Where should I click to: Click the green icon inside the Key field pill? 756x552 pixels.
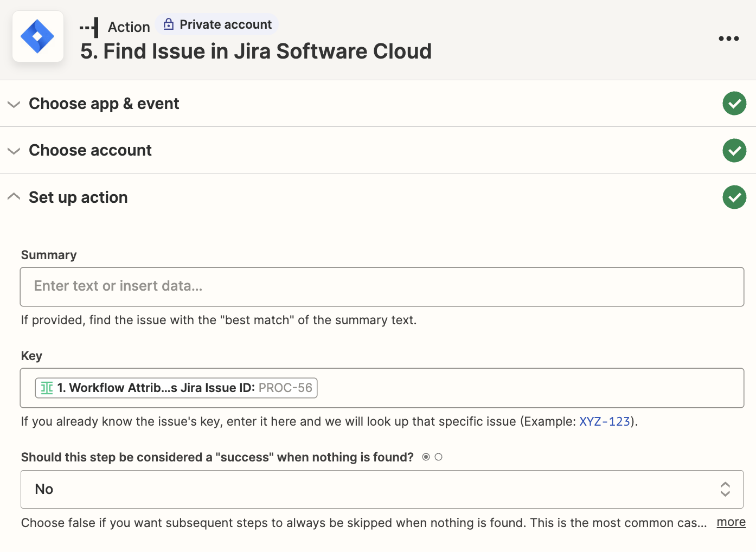[x=47, y=388]
